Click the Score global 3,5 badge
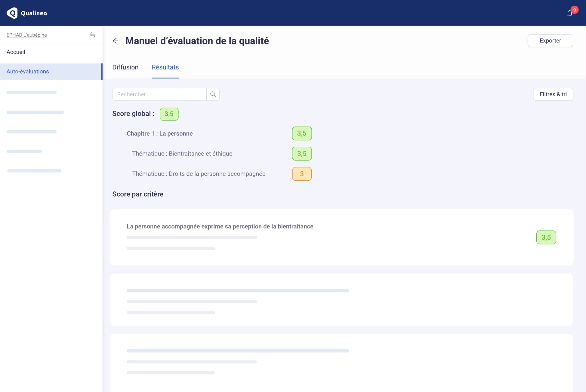586x392 pixels. point(169,114)
